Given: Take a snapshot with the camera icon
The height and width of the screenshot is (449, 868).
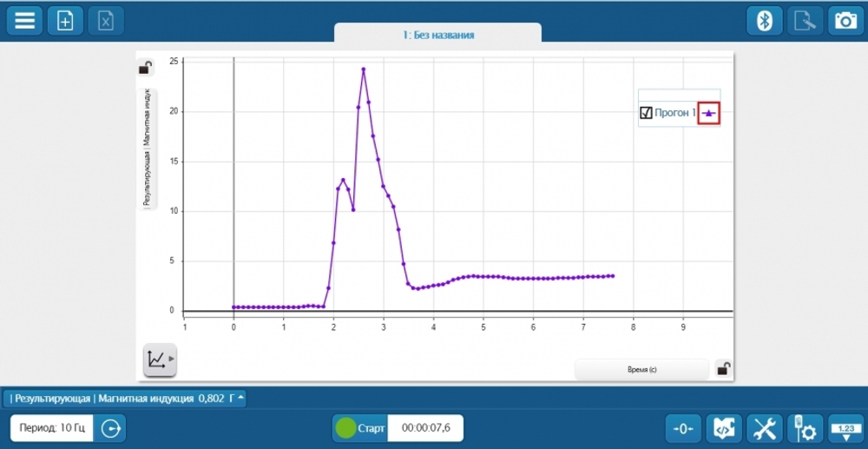Looking at the screenshot, I should pyautogui.click(x=845, y=21).
